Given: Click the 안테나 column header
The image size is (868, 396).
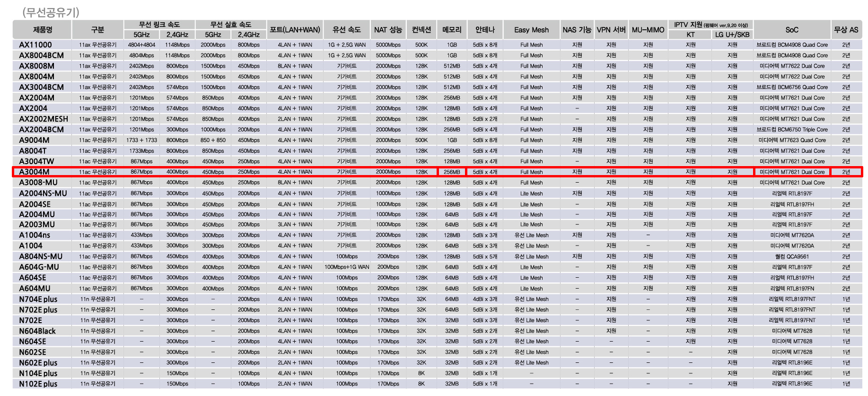Looking at the screenshot, I should coord(485,29).
